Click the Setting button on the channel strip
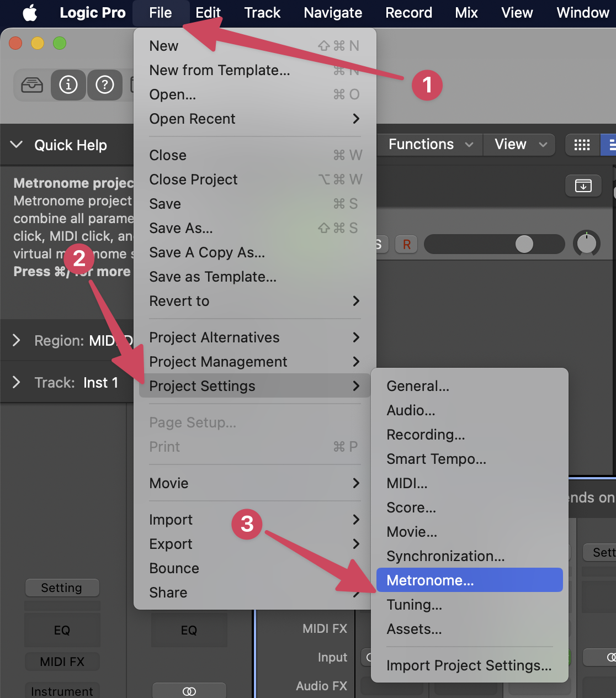 pos(62,588)
